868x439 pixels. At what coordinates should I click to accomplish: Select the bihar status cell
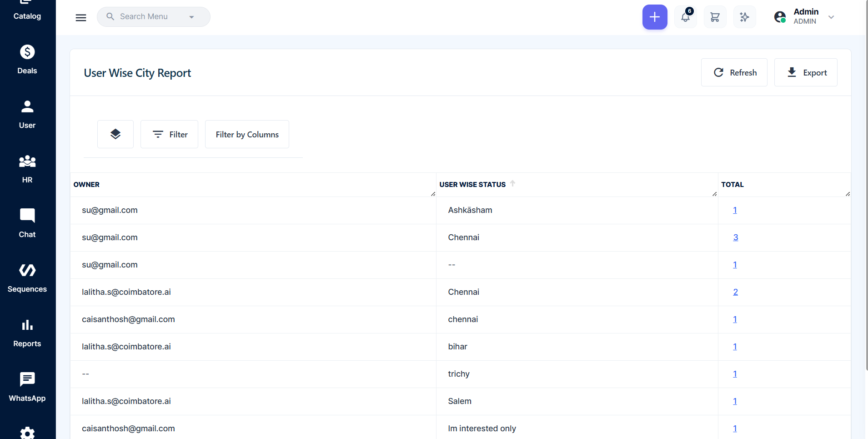(x=577, y=347)
